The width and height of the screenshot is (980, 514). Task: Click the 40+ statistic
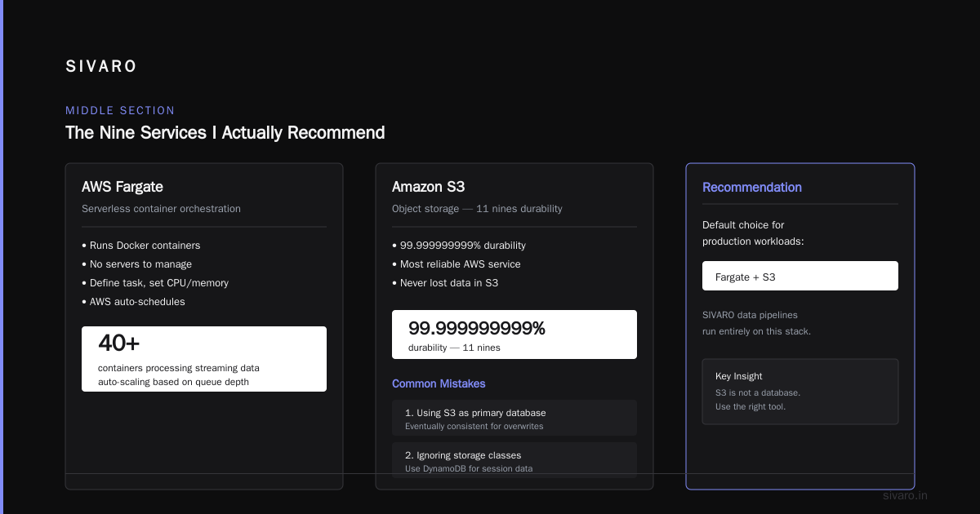(119, 343)
